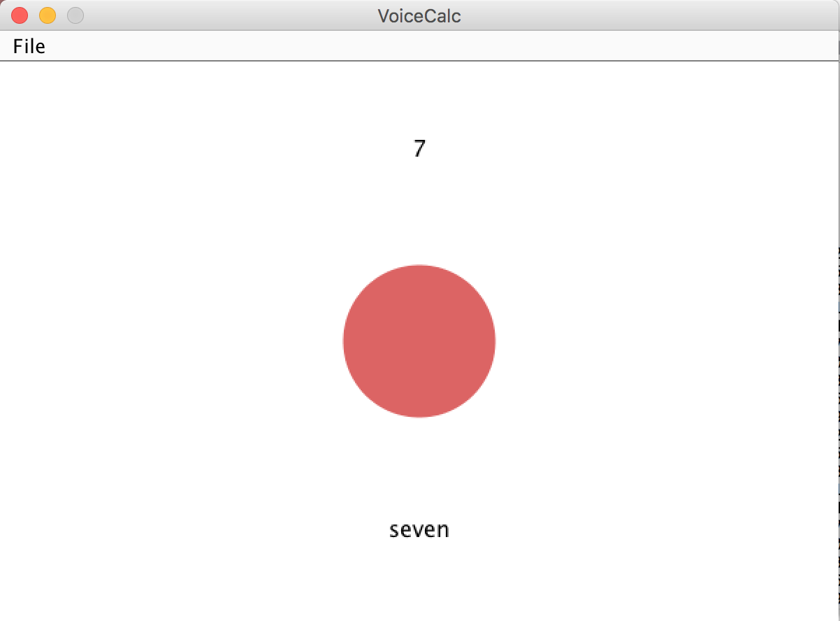Click title bar between window buttons and title
840x621 pixels.
231,15
